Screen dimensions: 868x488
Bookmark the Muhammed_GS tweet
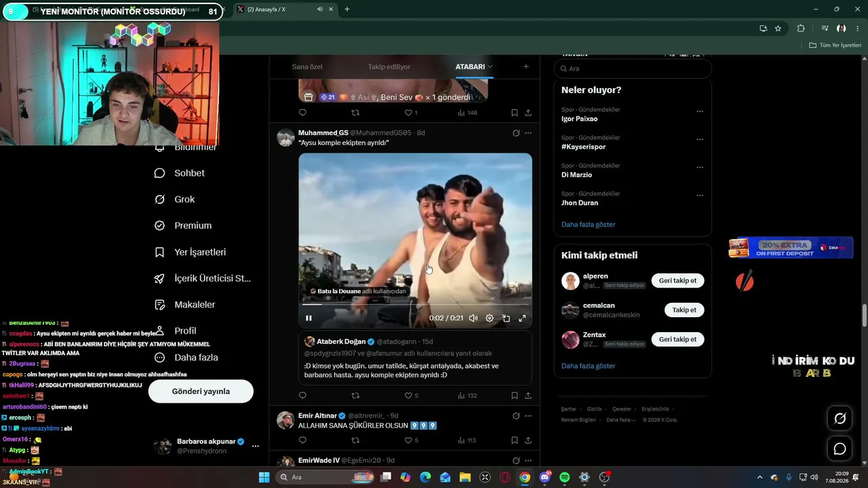tap(515, 396)
